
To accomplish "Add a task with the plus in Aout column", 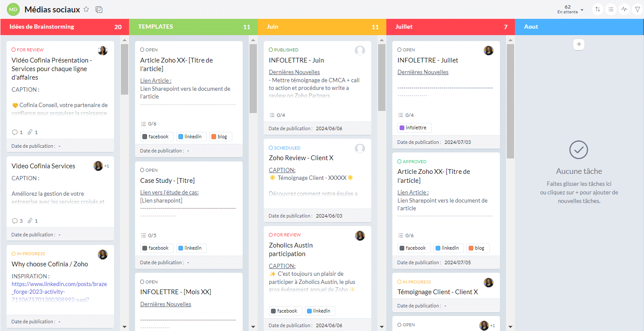I will point(579,44).
